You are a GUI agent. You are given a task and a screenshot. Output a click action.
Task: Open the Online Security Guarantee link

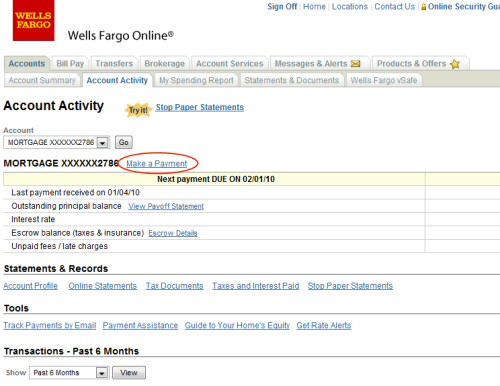(464, 7)
